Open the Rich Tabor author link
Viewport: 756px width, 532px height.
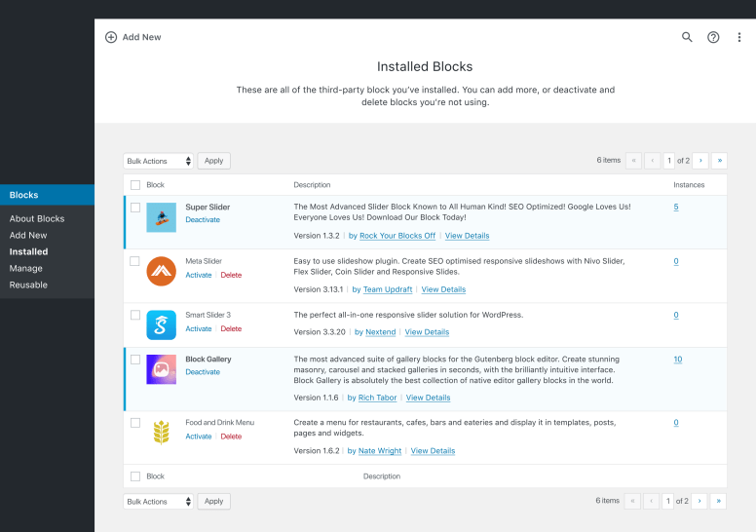pos(378,398)
